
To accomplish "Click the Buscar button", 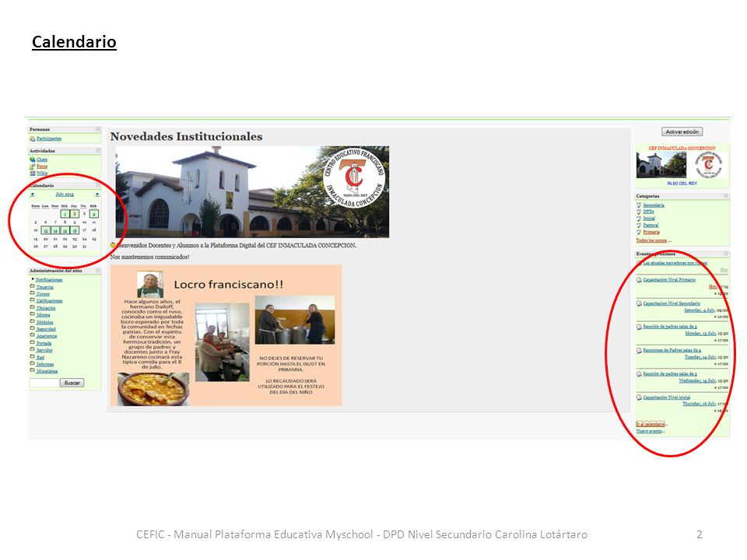I will 72,383.
